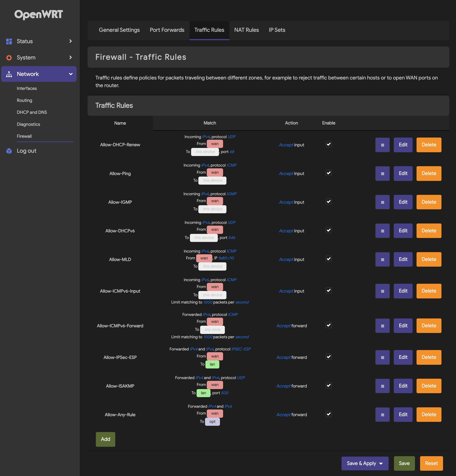Switch to the General Settings tab

[x=119, y=30]
